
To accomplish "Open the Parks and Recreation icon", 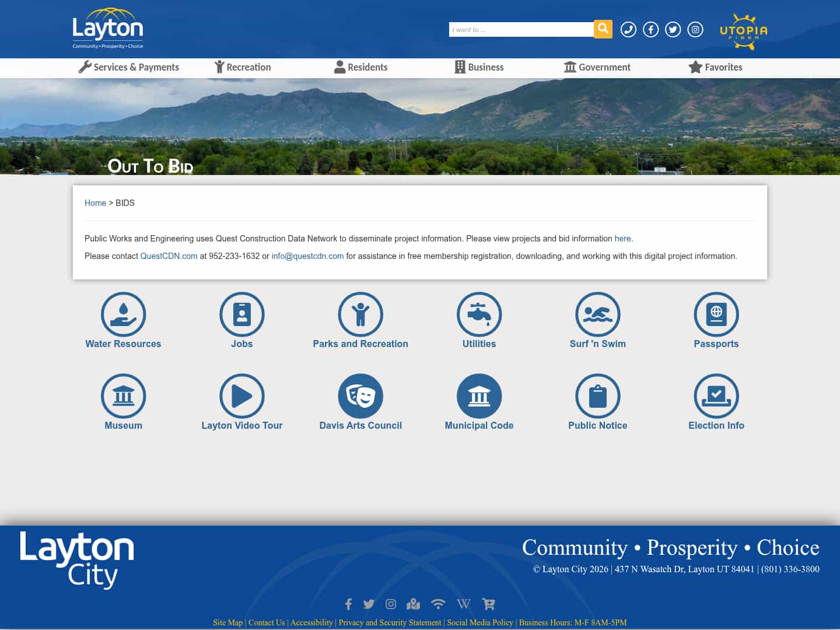I will click(x=360, y=314).
